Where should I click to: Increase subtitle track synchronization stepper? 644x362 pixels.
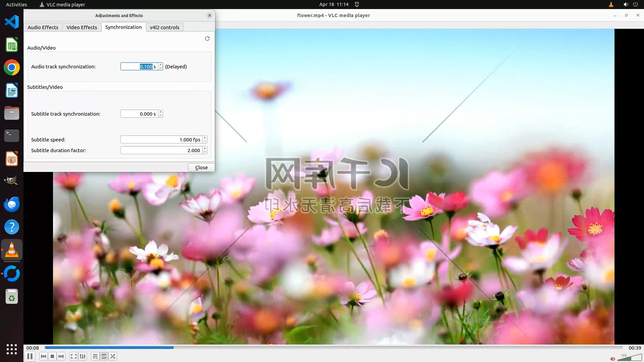point(161,112)
